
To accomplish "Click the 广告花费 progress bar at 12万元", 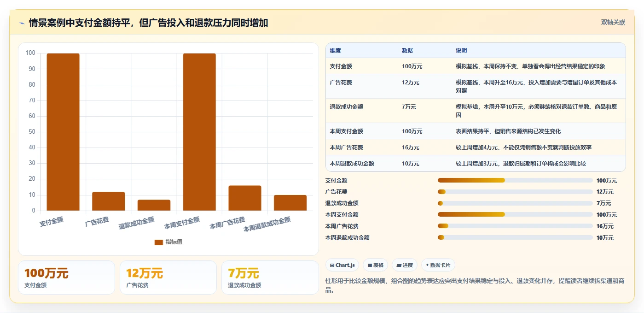I will pyautogui.click(x=515, y=192).
